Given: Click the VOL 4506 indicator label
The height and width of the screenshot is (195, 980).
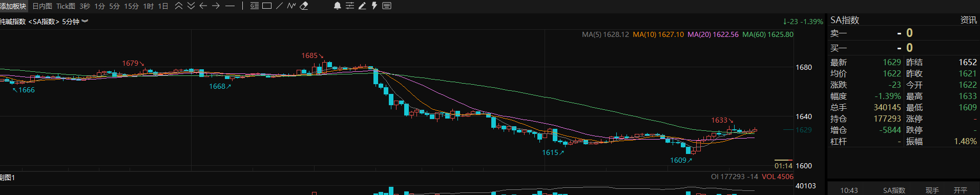Looking at the screenshot, I should coord(777,177).
